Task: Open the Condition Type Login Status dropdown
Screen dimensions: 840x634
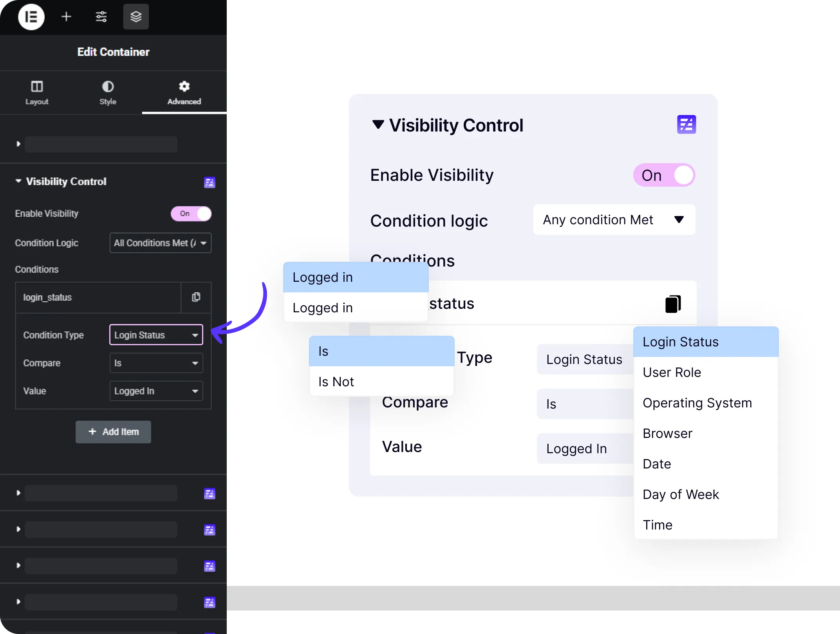Action: 156,335
